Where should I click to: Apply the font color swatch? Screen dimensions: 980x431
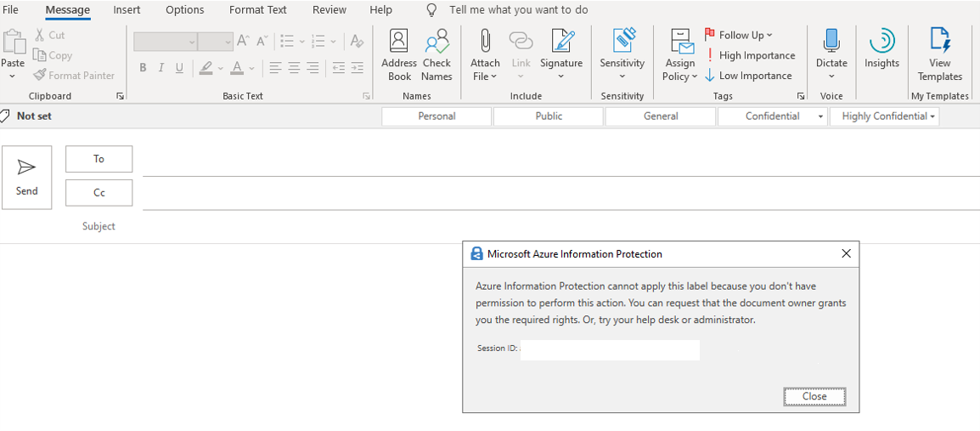coord(238,67)
